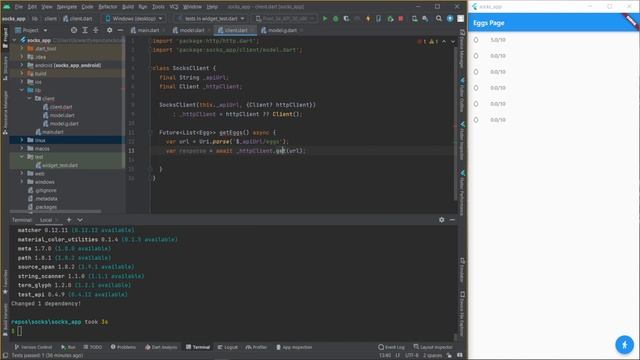
Task: Open Search Everywhere magnifier in toolbar
Action: point(439,18)
